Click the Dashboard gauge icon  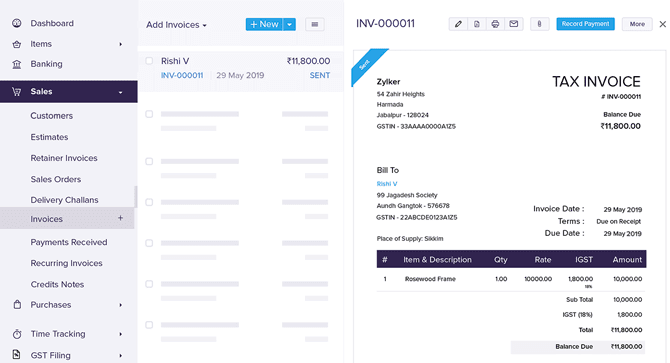[x=17, y=23]
